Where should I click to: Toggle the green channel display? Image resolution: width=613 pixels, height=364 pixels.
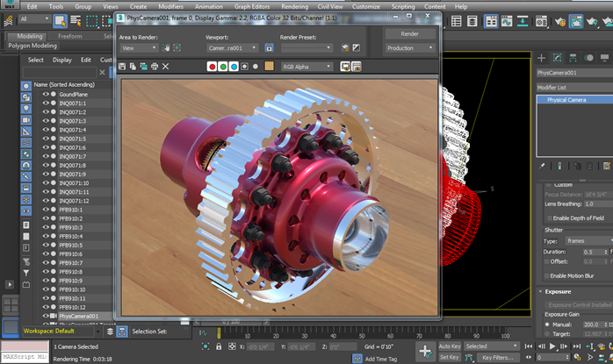(223, 67)
